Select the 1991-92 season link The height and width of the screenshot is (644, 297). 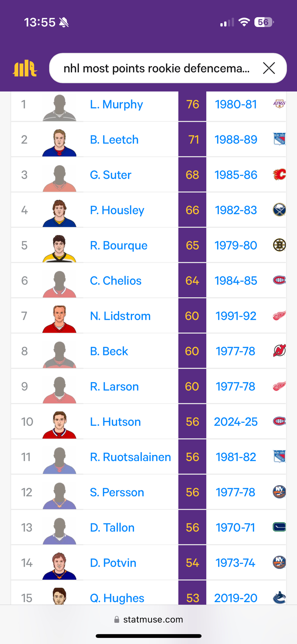click(236, 316)
